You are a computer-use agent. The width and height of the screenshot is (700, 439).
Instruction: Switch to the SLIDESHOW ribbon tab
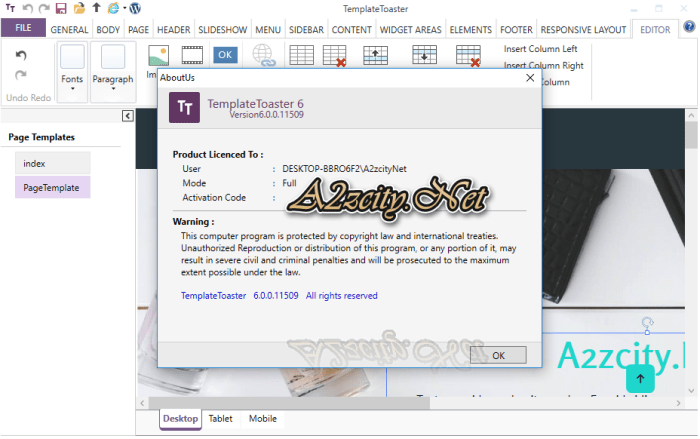tap(222, 29)
